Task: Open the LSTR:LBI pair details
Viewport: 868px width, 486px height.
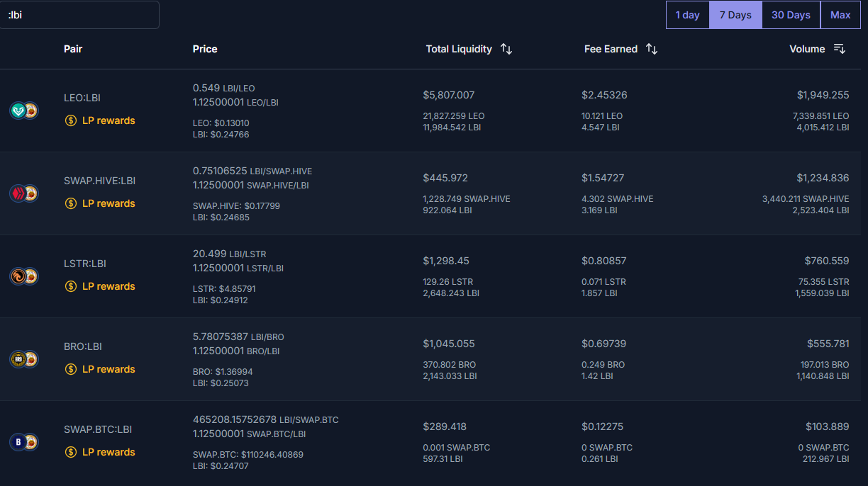Action: coord(84,264)
